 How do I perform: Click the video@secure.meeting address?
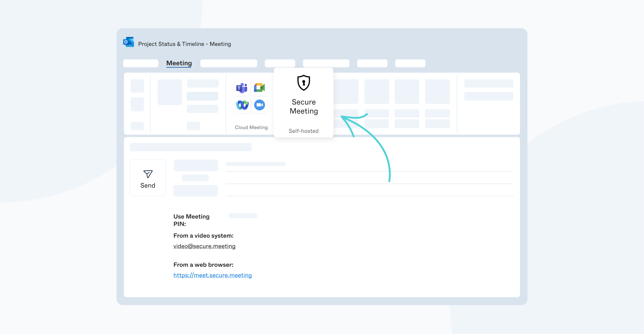tap(204, 246)
